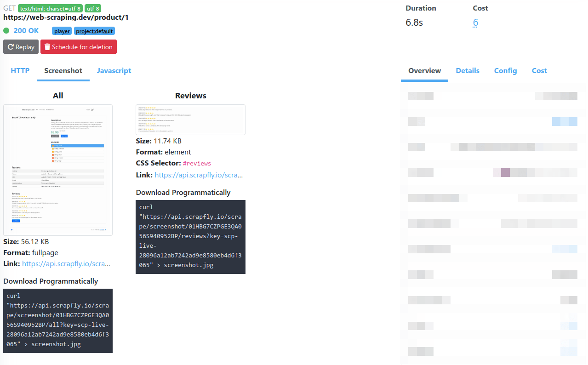
Task: Switch to the Cost tab
Action: click(539, 71)
